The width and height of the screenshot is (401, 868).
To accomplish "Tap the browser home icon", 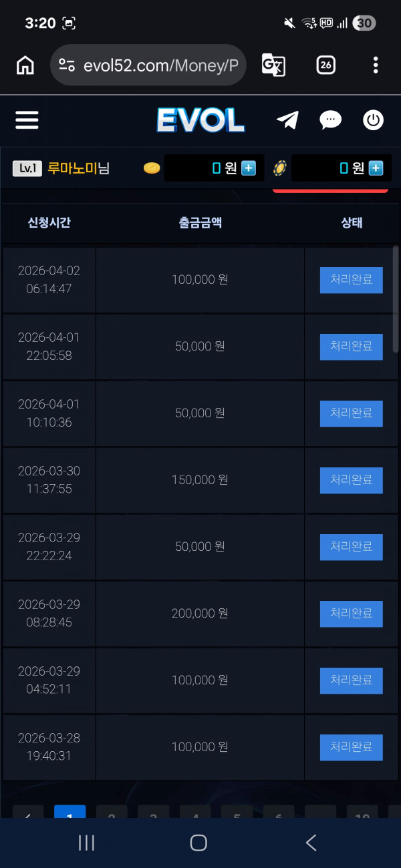I will [25, 65].
